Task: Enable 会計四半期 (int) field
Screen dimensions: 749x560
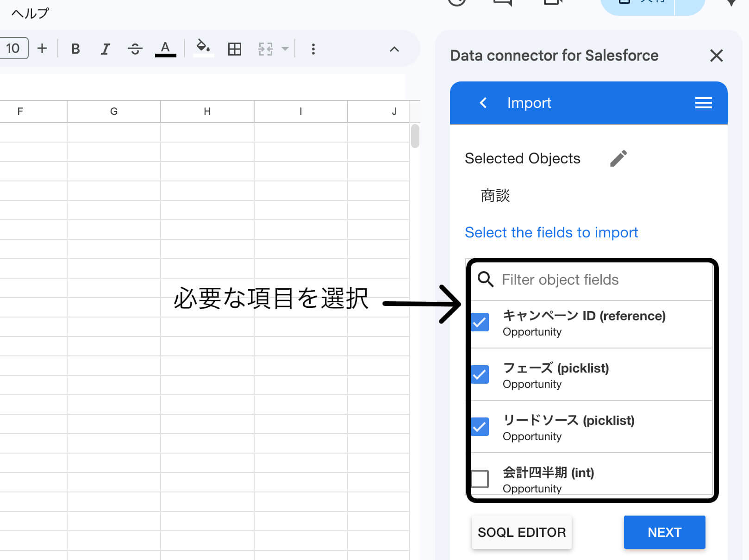Action: pos(480,479)
